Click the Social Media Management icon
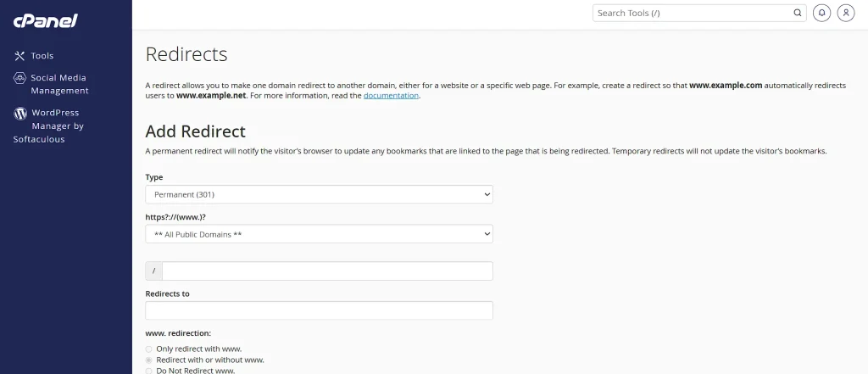 point(20,77)
